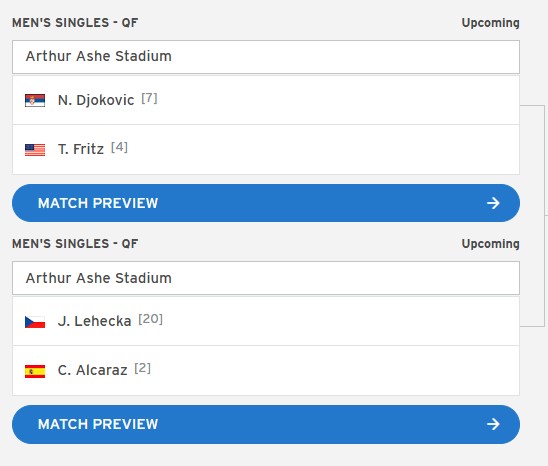Click the second Arthur Ashe Stadium court box
548x466 pixels.
pyautogui.click(x=266, y=278)
